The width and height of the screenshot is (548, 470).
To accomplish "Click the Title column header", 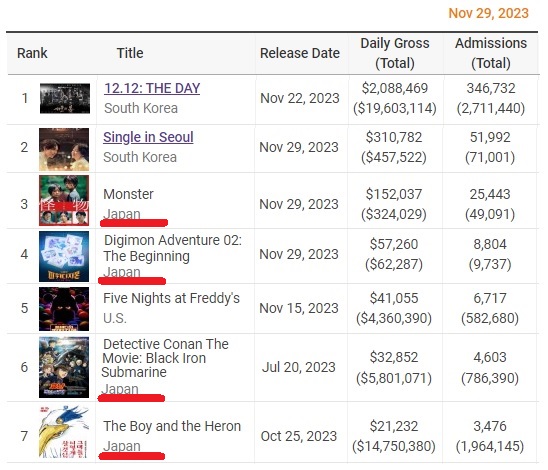I will (x=130, y=53).
